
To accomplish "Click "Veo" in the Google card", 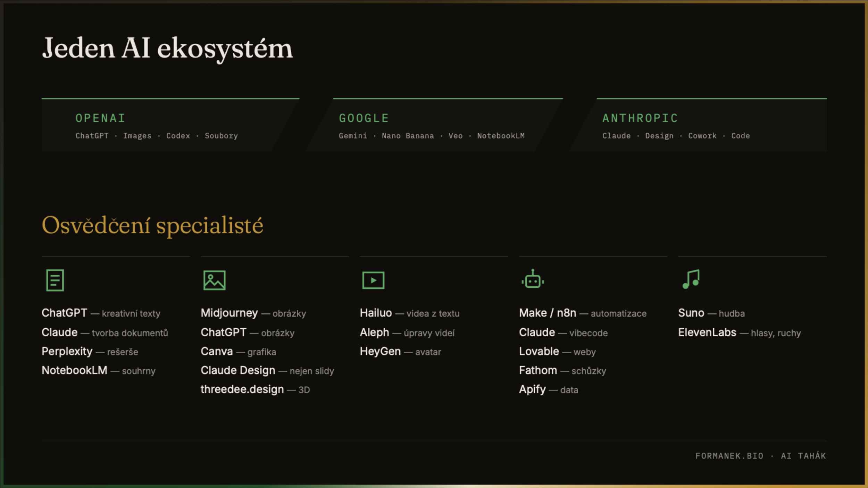I will (456, 136).
